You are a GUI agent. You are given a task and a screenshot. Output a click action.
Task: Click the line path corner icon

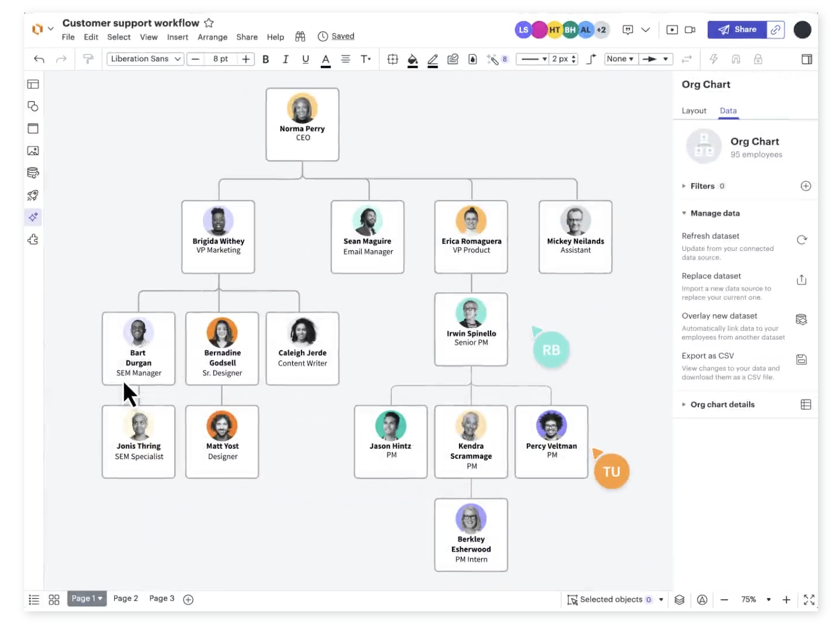coord(591,59)
